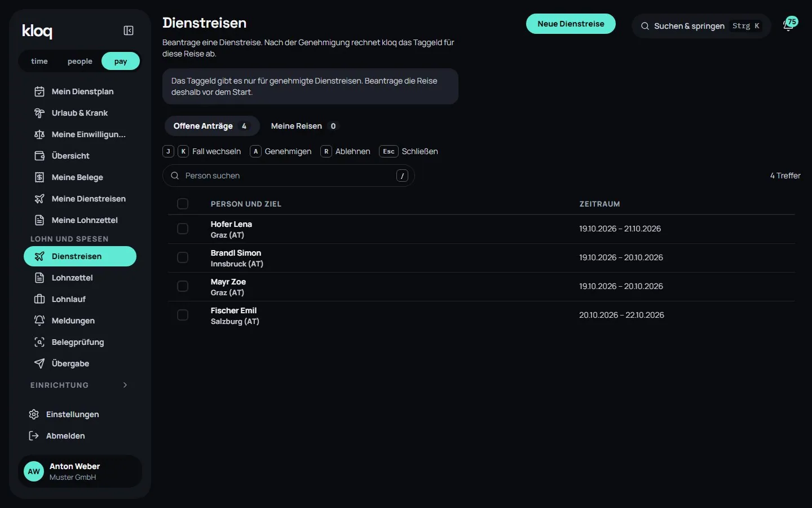812x508 pixels.
Task: Click the kloq logo
Action: [x=37, y=31]
